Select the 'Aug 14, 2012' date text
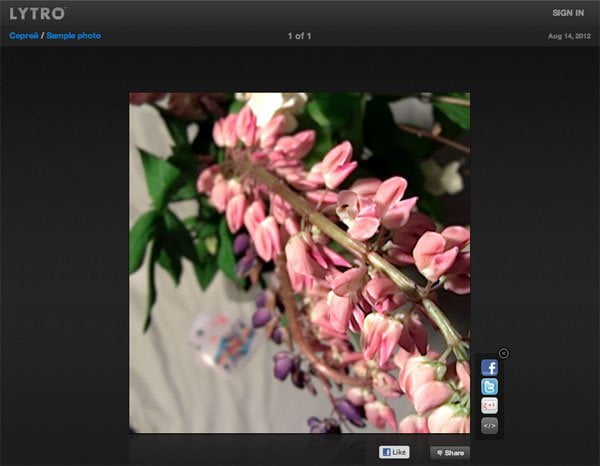This screenshot has height=466, width=600. click(x=569, y=36)
